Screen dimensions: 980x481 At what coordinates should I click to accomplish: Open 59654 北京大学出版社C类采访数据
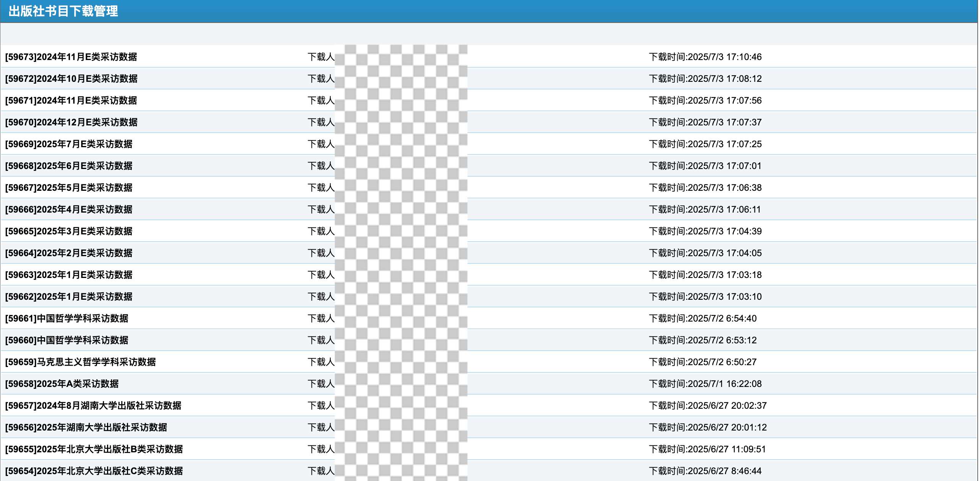pyautogui.click(x=94, y=471)
